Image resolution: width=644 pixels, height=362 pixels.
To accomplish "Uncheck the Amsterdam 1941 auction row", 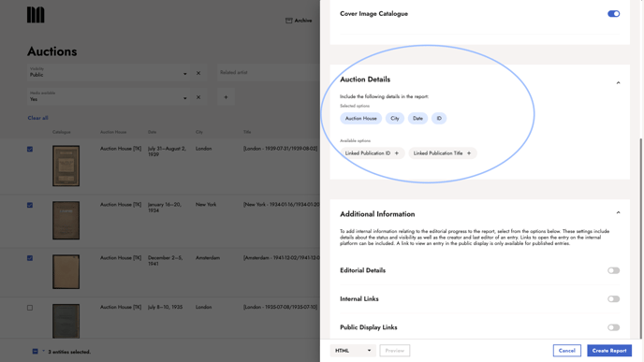I will (30, 258).
